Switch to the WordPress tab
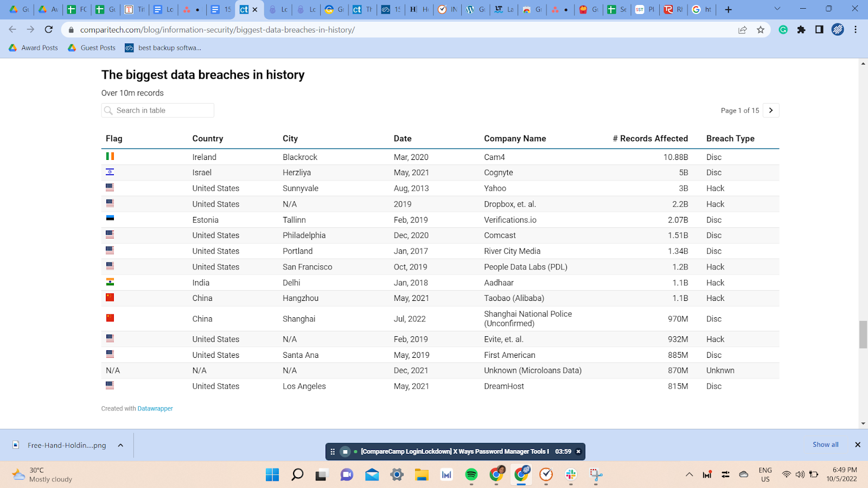Image resolution: width=868 pixels, height=488 pixels. (476, 9)
